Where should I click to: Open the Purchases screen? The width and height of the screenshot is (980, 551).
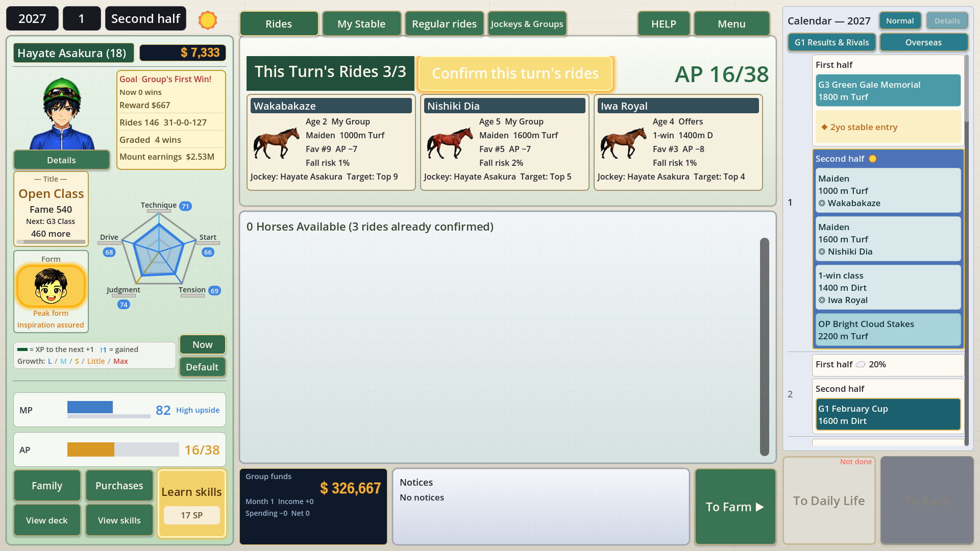click(x=119, y=486)
